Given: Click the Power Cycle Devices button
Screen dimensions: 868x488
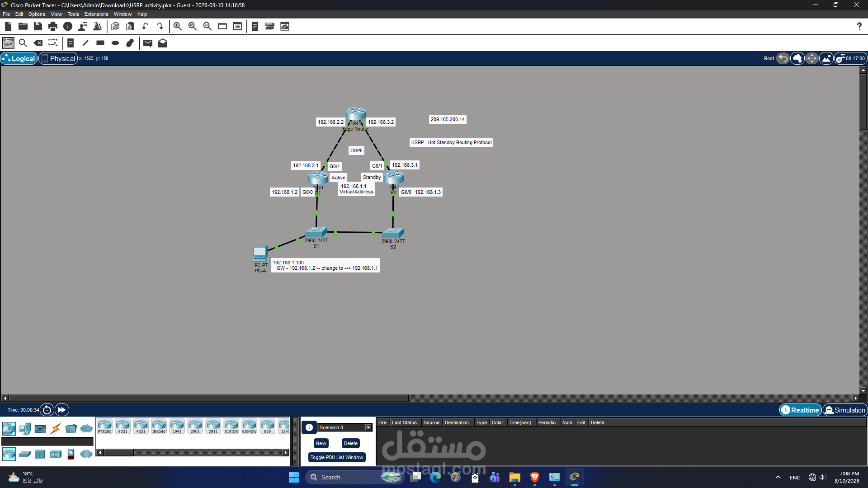Looking at the screenshot, I should (47, 410).
